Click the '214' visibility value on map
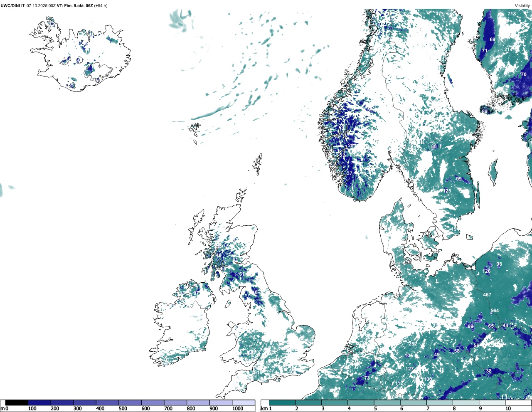532x412 pixels. click(509, 49)
